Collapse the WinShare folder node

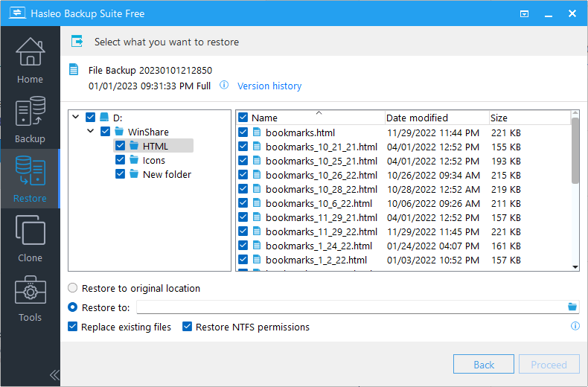click(x=89, y=132)
